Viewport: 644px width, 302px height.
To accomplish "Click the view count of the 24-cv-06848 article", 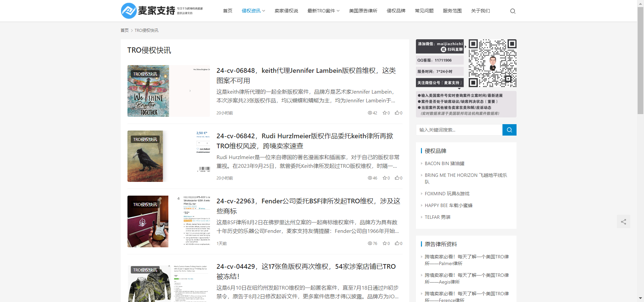I will click(x=373, y=113).
